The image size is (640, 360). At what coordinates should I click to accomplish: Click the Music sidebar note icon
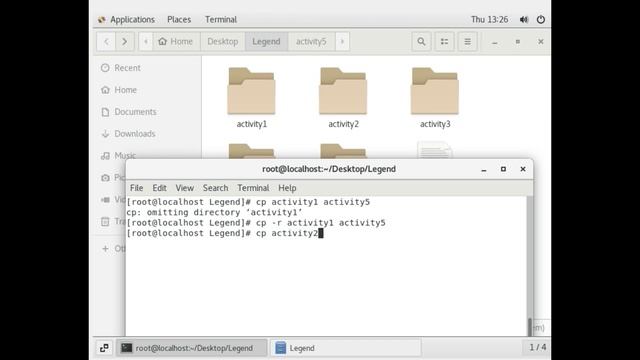[x=105, y=156]
